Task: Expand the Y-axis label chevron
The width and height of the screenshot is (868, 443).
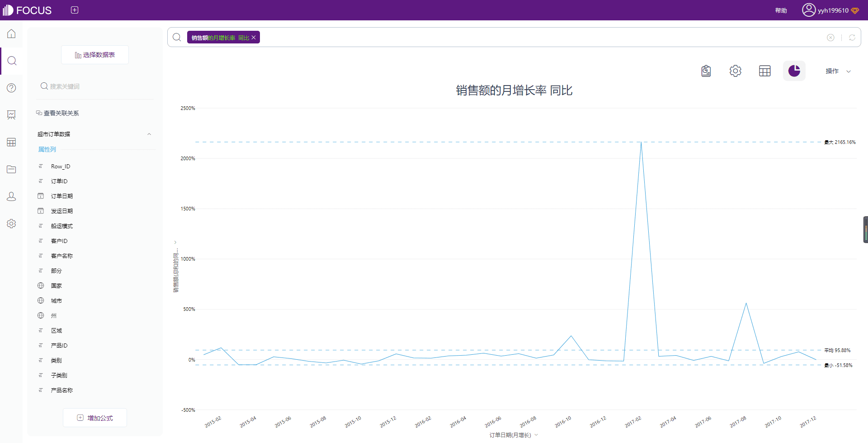Action: [175, 243]
